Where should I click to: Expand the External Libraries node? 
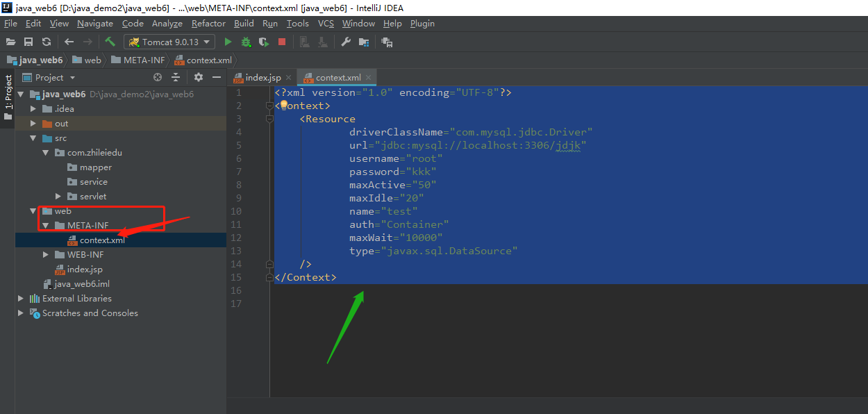[21, 299]
